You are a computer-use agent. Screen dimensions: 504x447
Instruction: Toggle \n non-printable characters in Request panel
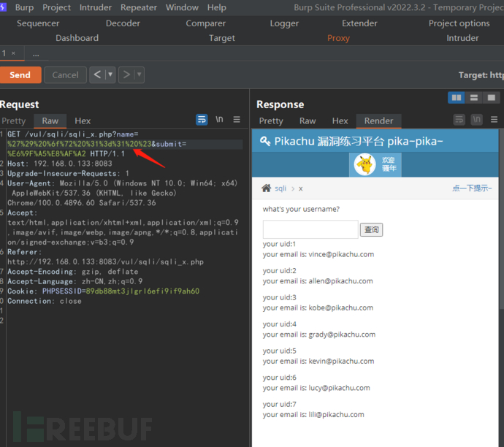pos(219,120)
